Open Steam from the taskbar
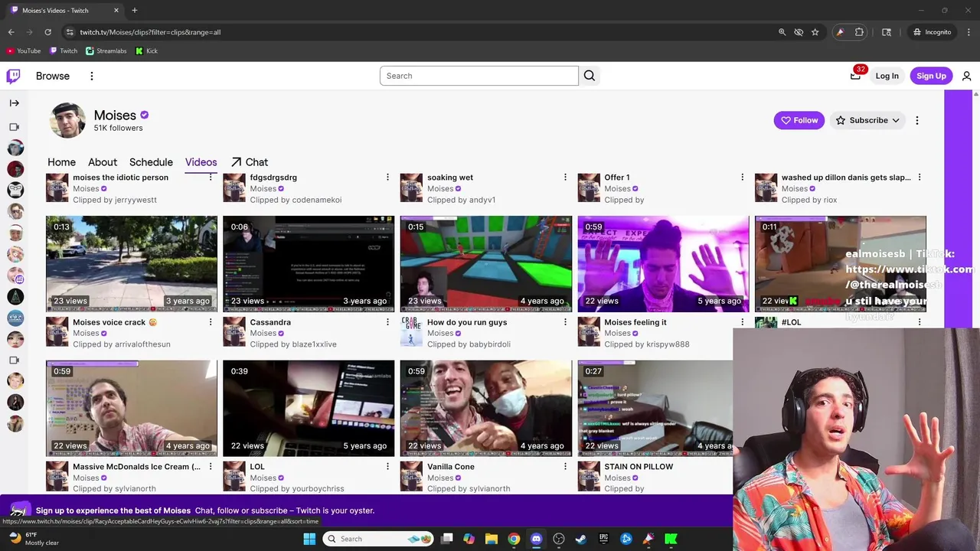980x551 pixels. click(581, 539)
